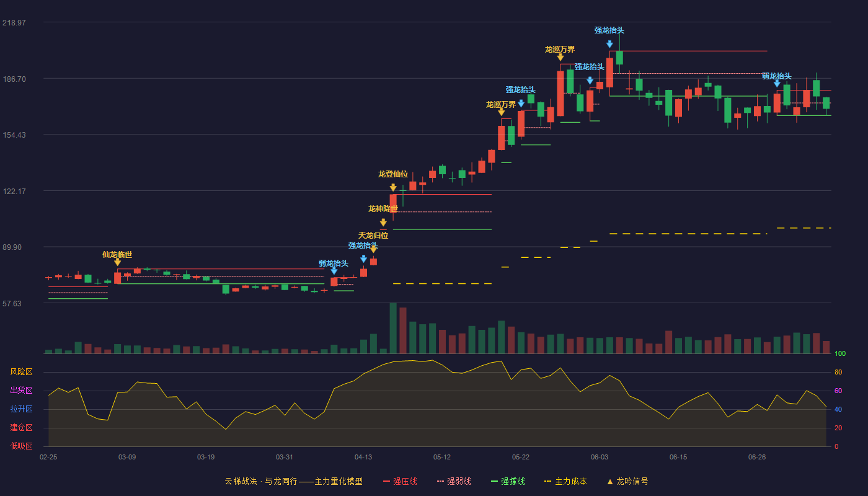Click the 03-31 date label
The image size is (868, 496).
[x=285, y=457]
